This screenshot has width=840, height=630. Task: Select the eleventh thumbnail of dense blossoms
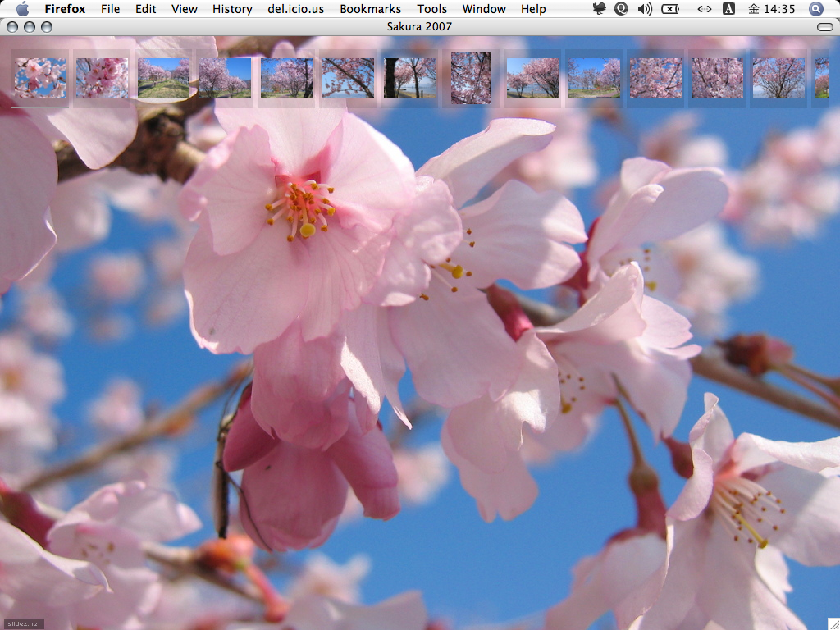(x=655, y=78)
